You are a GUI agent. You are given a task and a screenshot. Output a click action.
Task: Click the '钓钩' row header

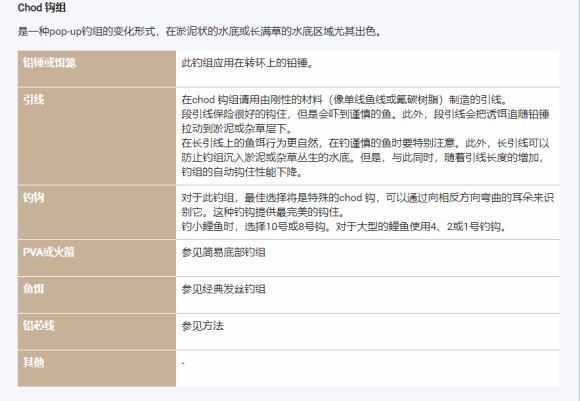(97, 212)
